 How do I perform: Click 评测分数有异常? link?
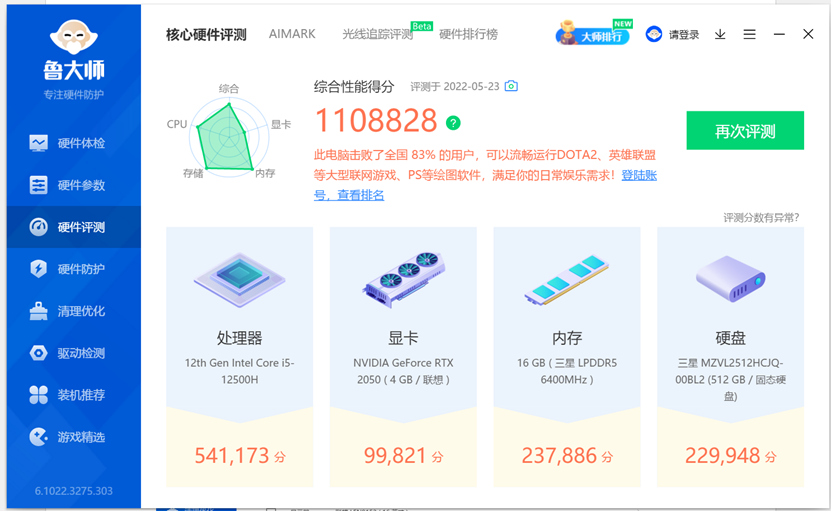click(x=761, y=218)
